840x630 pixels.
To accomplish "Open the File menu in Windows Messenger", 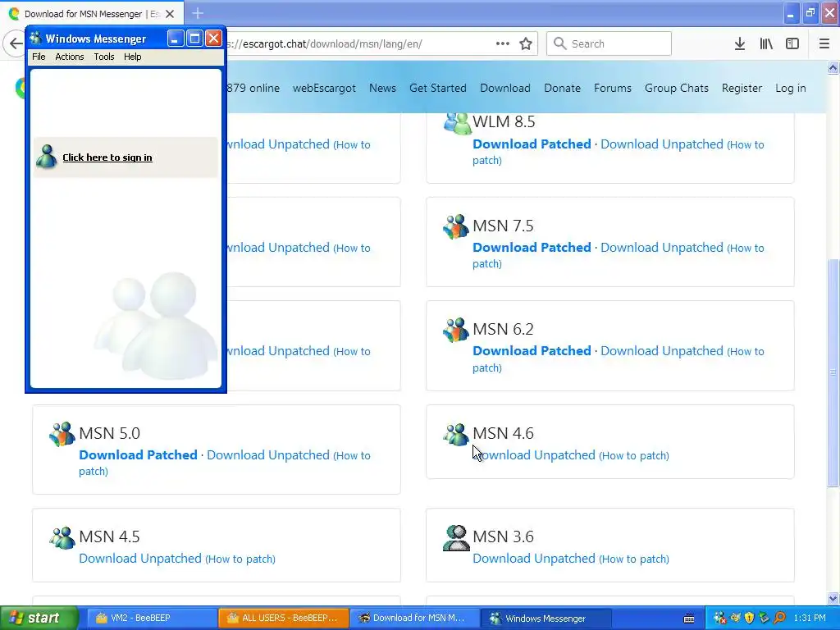I will (x=39, y=57).
